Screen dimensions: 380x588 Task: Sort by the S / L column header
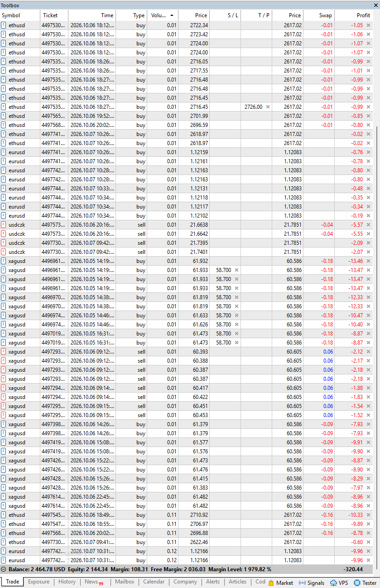click(225, 15)
